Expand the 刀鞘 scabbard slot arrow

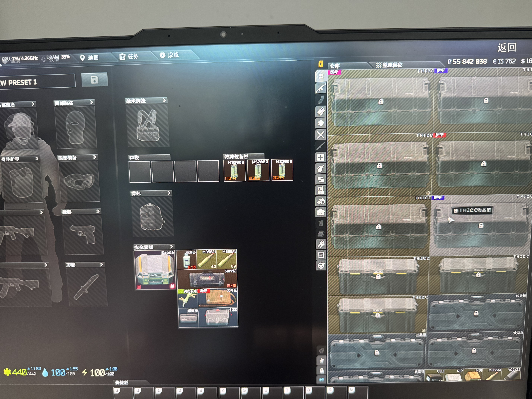point(102,265)
